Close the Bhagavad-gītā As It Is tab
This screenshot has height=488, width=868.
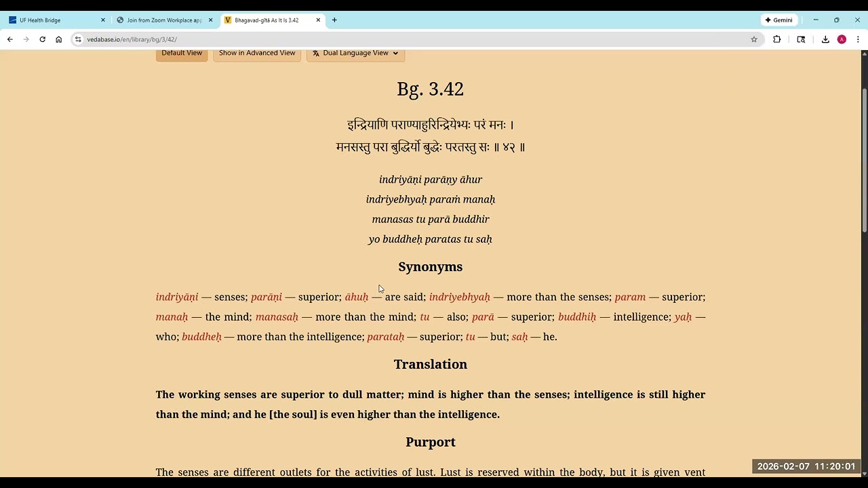[x=318, y=20]
